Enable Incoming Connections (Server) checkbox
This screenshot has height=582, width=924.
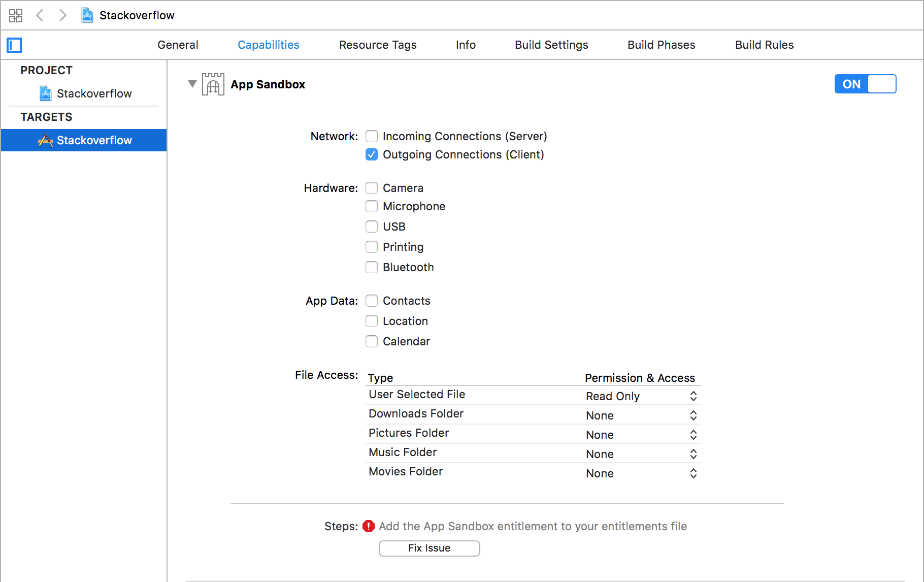pos(372,136)
